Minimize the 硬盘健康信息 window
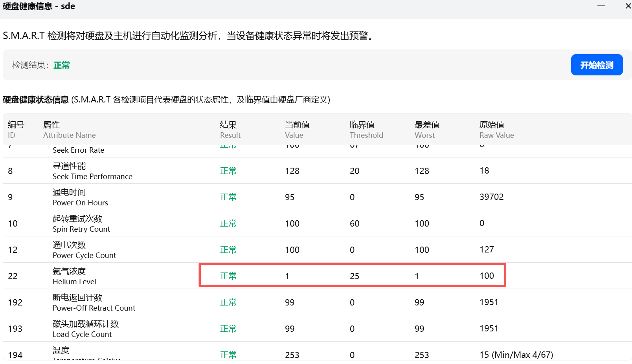The width and height of the screenshot is (632, 364). pyautogui.click(x=601, y=6)
